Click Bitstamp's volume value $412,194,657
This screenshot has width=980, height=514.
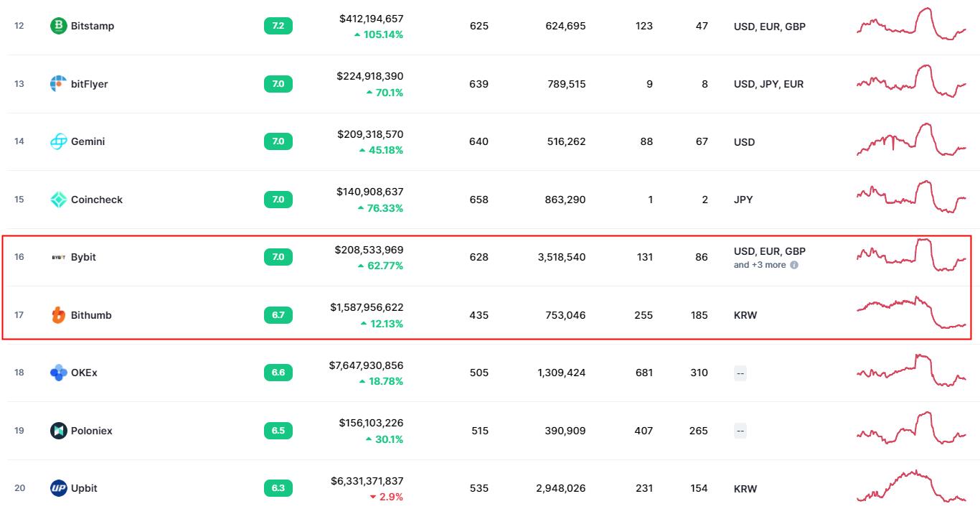pyautogui.click(x=372, y=19)
